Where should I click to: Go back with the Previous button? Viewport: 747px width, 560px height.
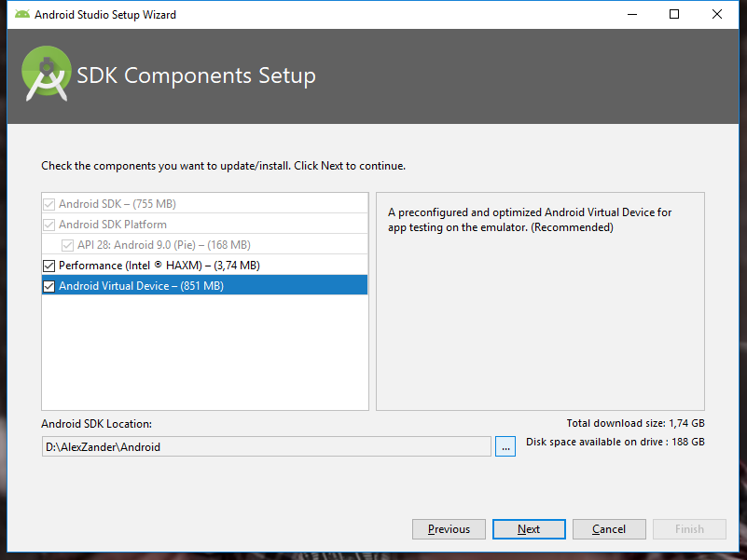tap(449, 529)
